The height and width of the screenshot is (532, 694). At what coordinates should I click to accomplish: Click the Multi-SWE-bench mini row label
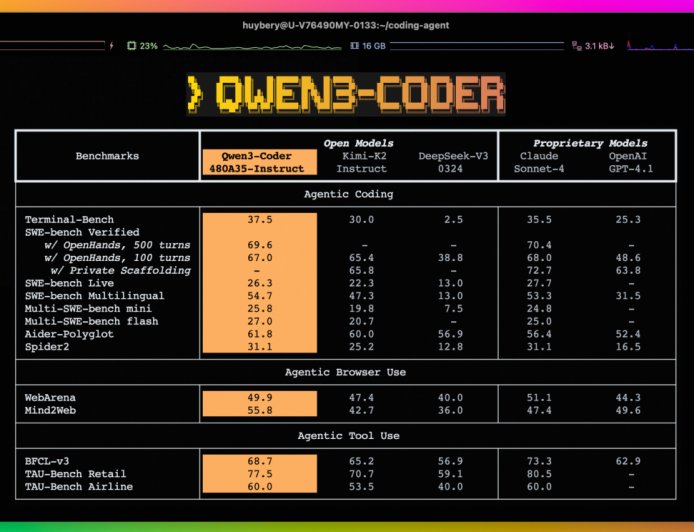coord(89,308)
